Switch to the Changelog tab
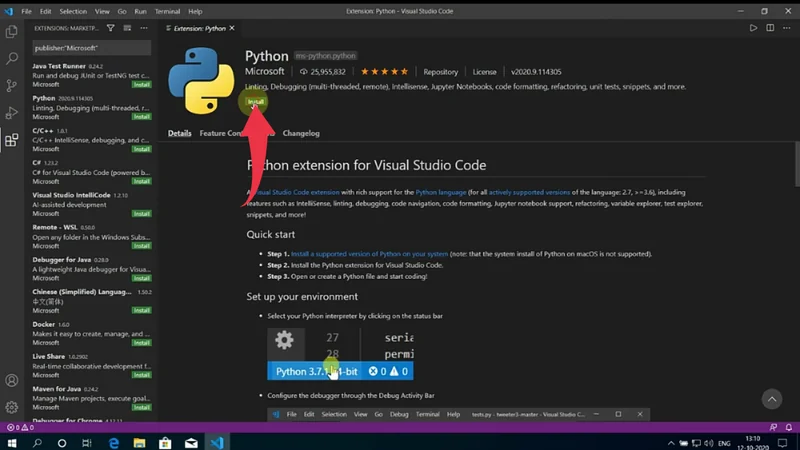800x450 pixels. [x=301, y=133]
